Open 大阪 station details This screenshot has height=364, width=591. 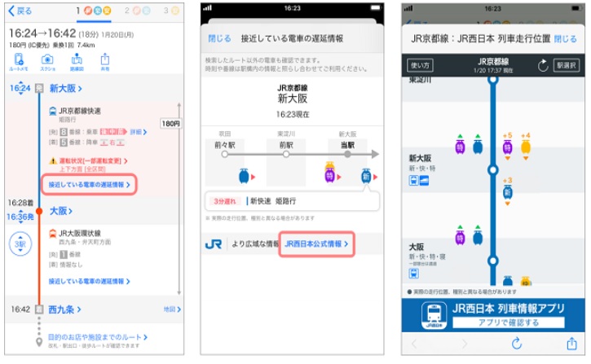pos(60,211)
